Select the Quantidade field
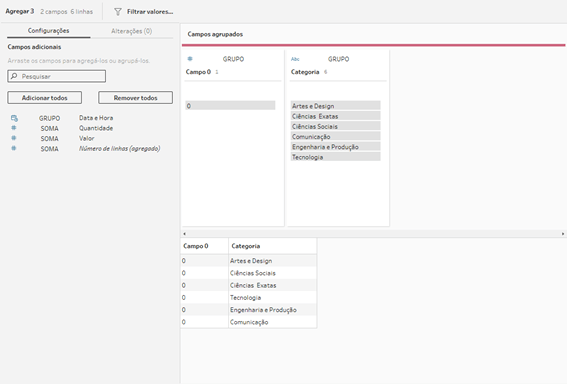 click(96, 128)
